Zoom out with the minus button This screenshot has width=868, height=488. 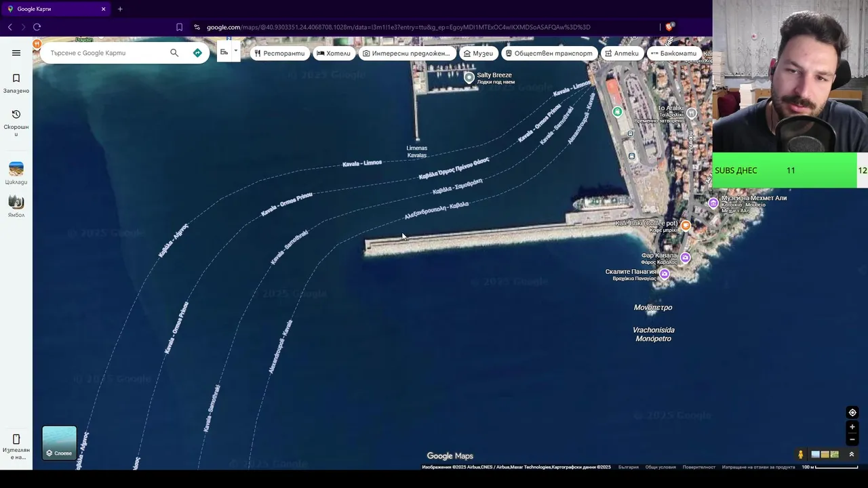click(x=852, y=439)
